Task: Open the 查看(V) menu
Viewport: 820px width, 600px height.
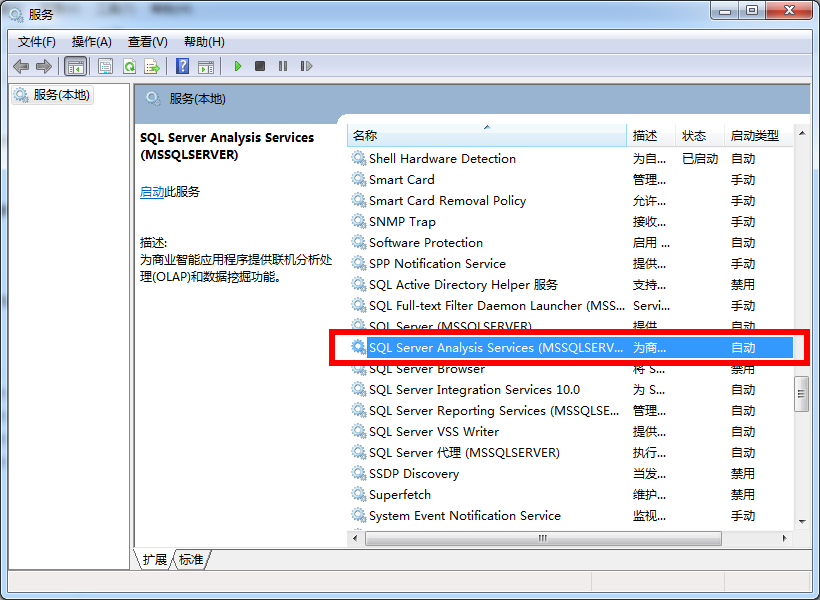Action: (x=147, y=42)
